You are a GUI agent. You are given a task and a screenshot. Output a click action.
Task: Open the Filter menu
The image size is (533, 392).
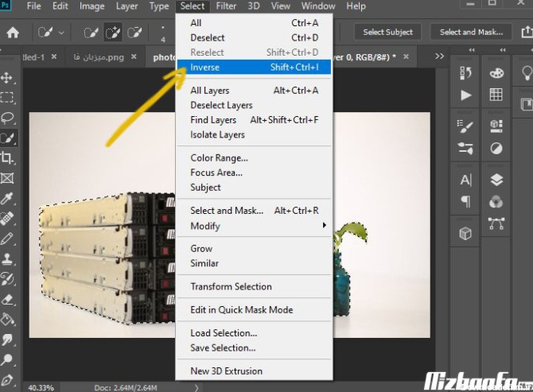tap(226, 6)
